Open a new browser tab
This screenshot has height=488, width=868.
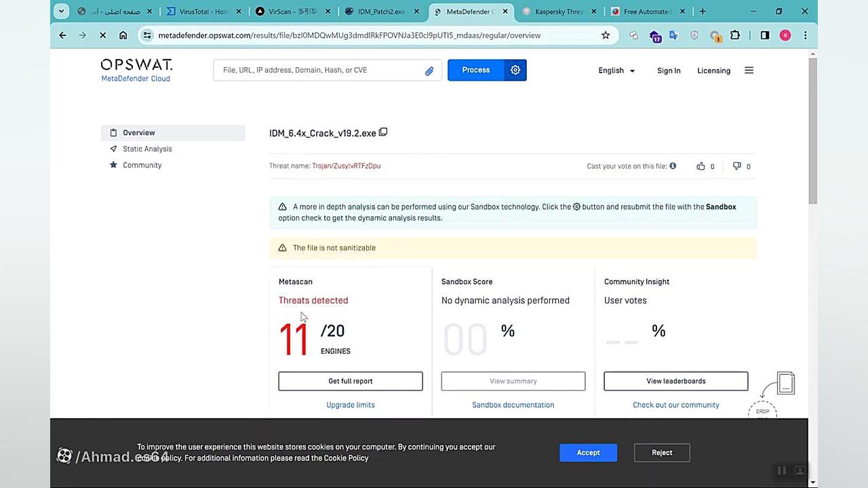703,12
